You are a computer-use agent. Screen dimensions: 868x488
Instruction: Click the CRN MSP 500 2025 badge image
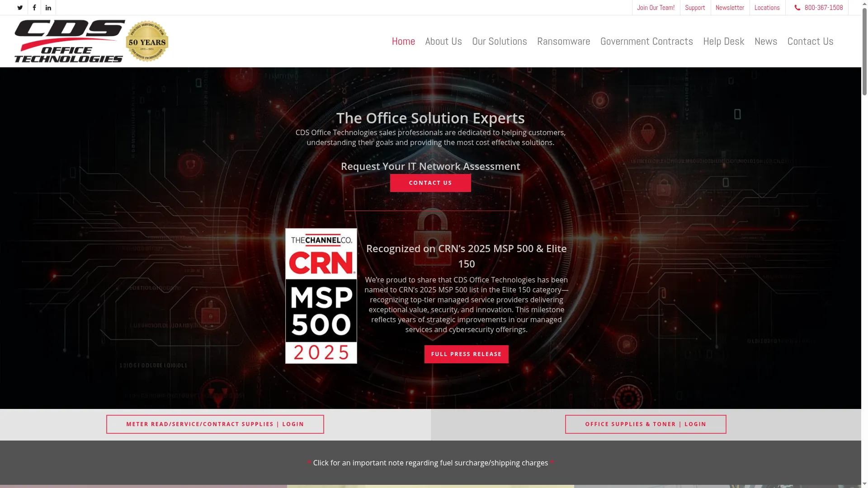coord(321,296)
